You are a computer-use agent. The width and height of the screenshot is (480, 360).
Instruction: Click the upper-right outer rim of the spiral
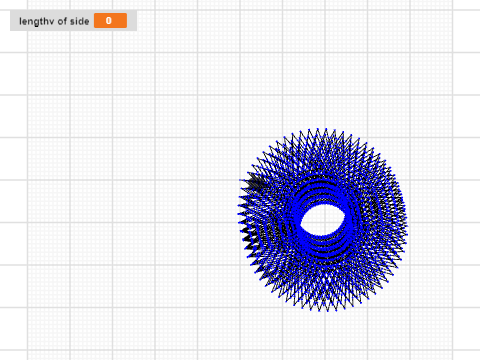[377, 153]
